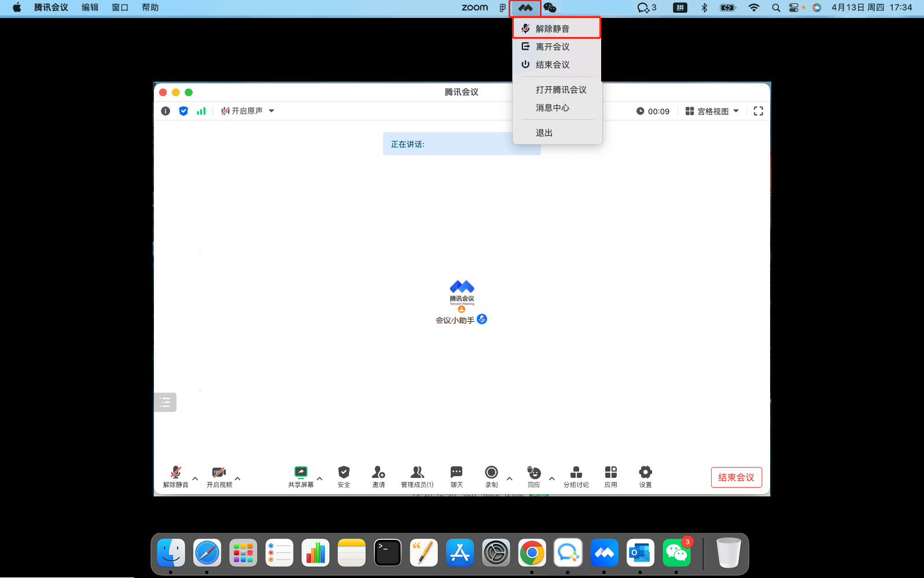Enter full screen mode icon

coord(759,111)
